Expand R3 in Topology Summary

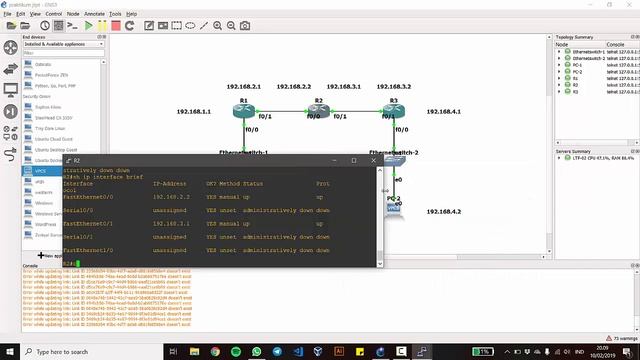(x=559, y=92)
